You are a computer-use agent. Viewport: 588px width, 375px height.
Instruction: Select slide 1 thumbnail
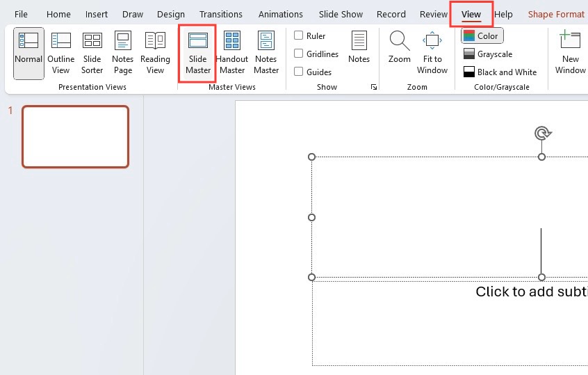[x=75, y=136]
